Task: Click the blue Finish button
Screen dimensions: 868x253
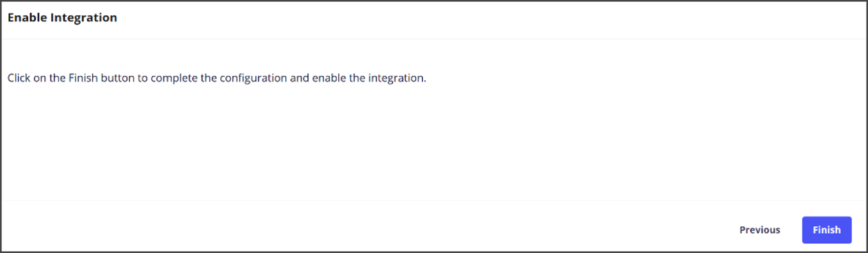Action: pos(826,230)
